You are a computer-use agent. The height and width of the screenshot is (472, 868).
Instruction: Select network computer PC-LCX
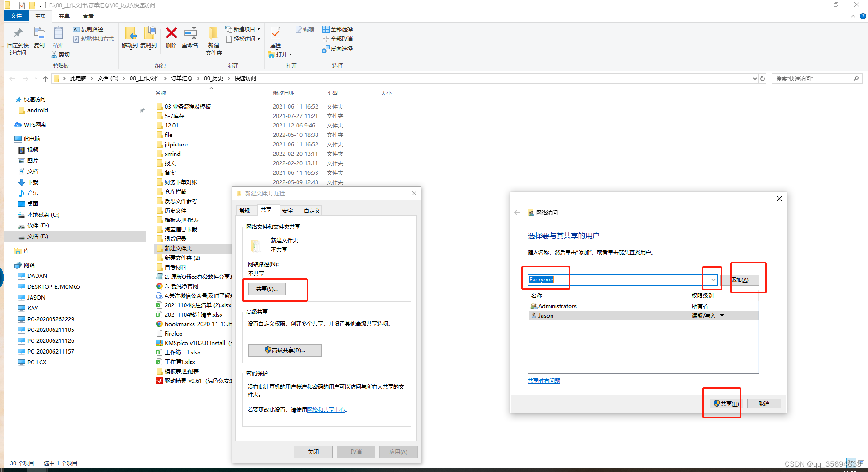[x=32, y=363]
